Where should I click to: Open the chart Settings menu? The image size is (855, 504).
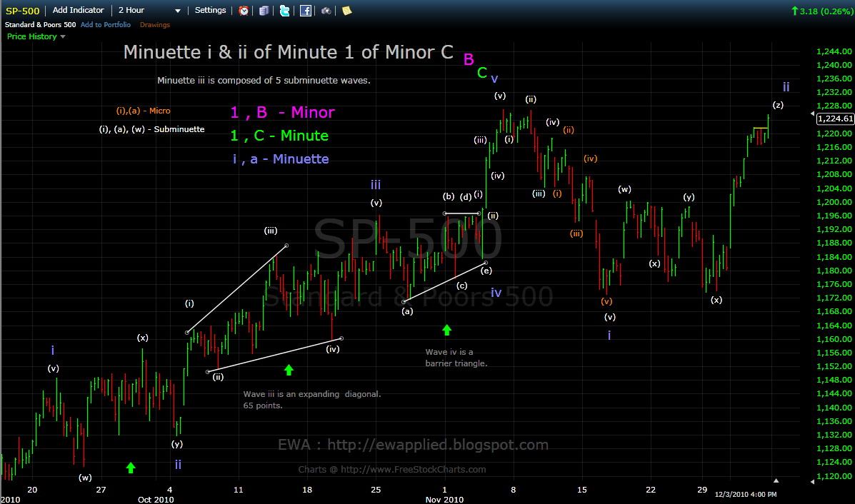[x=210, y=11]
